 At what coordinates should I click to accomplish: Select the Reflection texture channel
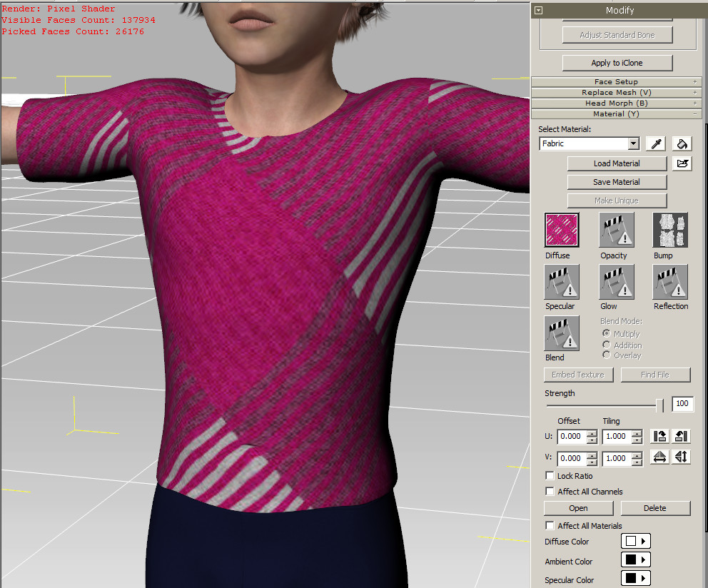(x=670, y=282)
